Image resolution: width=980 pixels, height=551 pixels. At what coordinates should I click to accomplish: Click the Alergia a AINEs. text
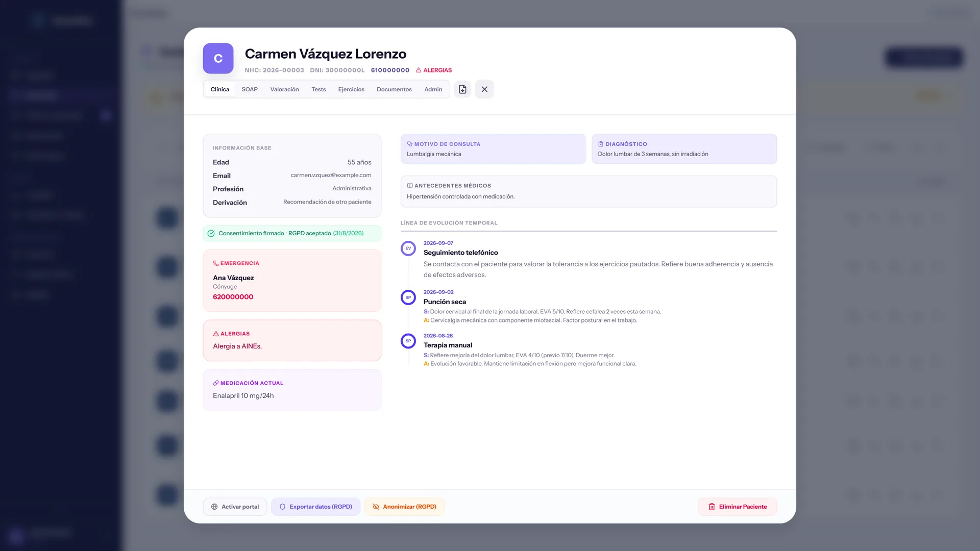[x=237, y=346]
